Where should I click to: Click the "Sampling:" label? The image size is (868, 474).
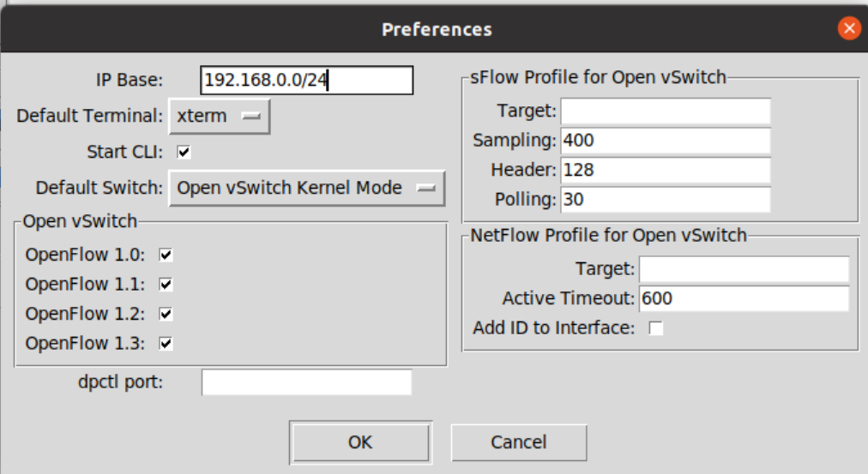(515, 141)
